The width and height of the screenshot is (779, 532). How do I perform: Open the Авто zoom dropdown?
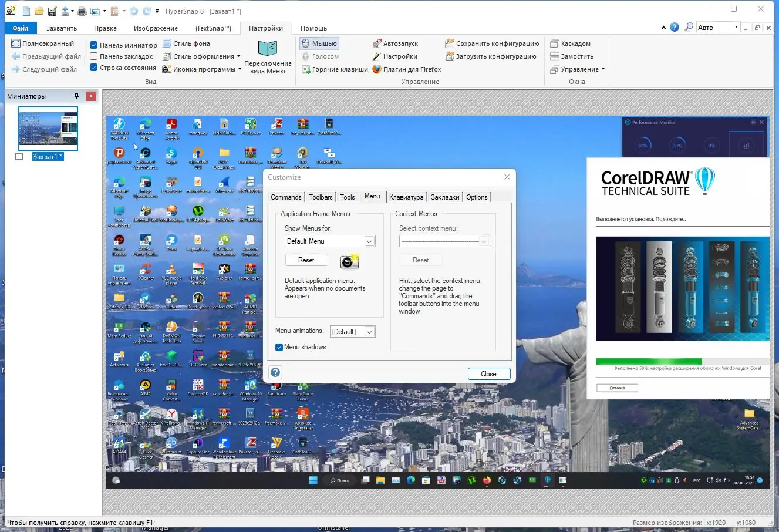click(x=736, y=27)
